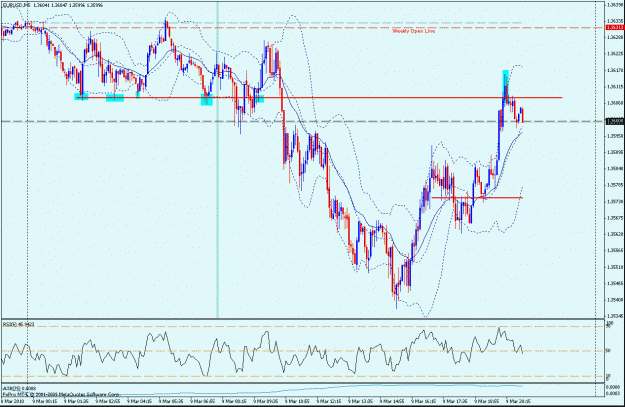Click the "9 Mar 04:15" time axis label

coord(140,401)
